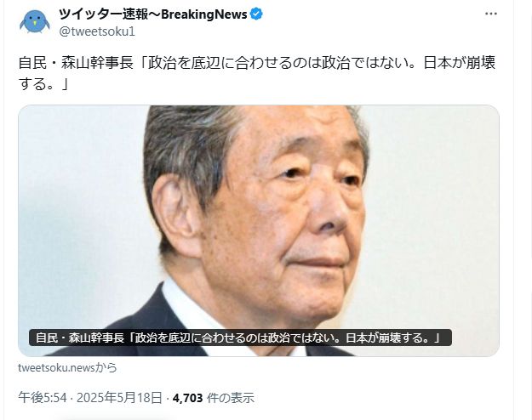Click the 日本が崩壊 words in tweet body
This screenshot has width=532, height=420.
tap(460, 63)
